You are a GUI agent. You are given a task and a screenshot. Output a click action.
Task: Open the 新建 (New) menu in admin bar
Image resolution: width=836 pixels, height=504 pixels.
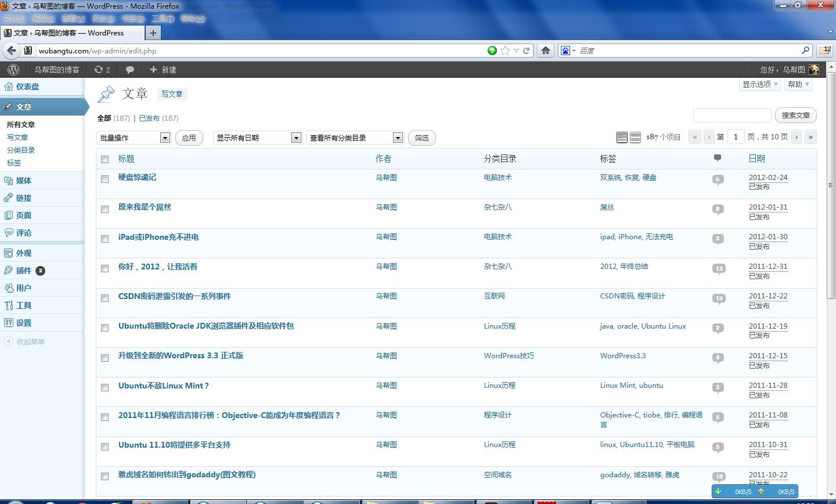pyautogui.click(x=163, y=70)
